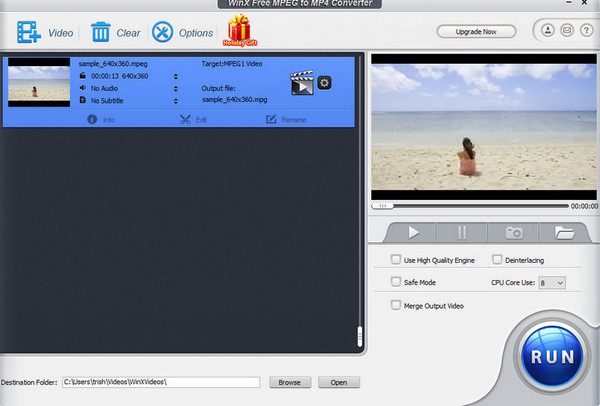Pause the preview playback

[462, 233]
